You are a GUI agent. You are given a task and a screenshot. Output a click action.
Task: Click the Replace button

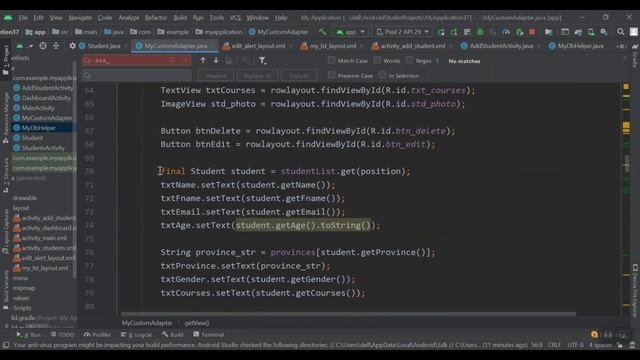point(216,76)
